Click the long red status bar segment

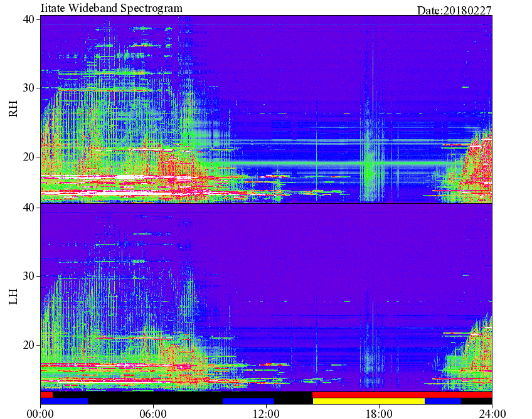[402, 395]
